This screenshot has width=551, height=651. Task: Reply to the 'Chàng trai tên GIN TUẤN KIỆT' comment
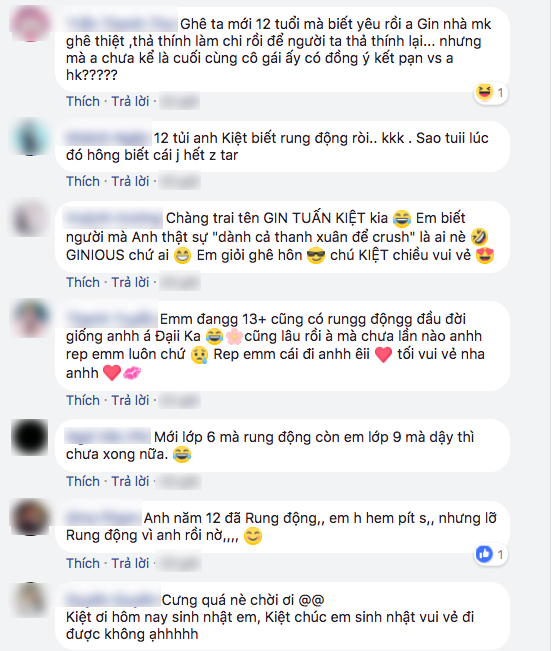tap(130, 282)
